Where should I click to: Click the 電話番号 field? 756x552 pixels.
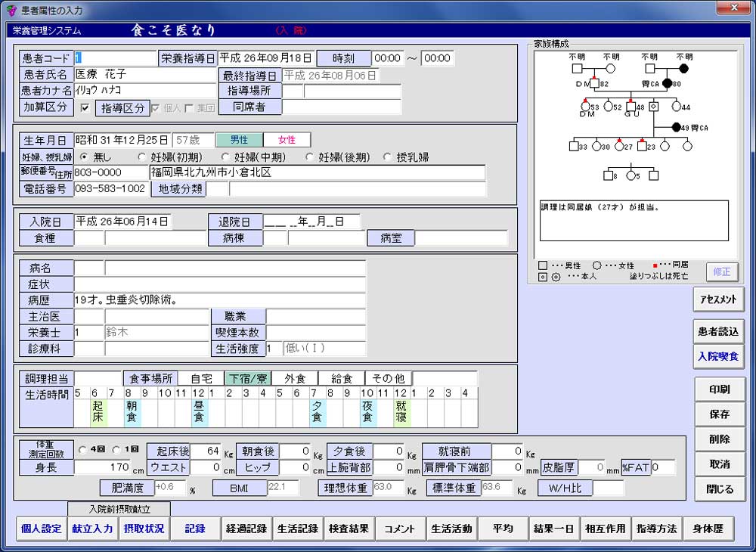[111, 188]
